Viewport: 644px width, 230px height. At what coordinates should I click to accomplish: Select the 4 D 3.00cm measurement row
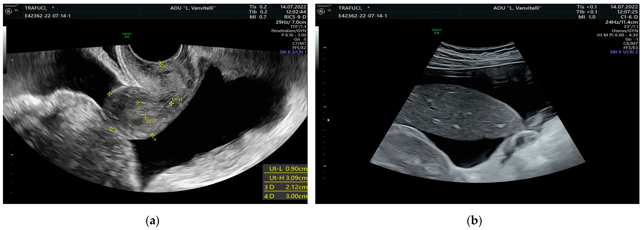click(285, 196)
